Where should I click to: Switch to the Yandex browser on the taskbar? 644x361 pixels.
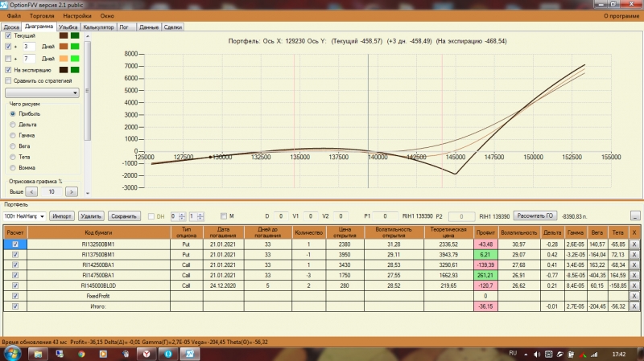pos(147,354)
